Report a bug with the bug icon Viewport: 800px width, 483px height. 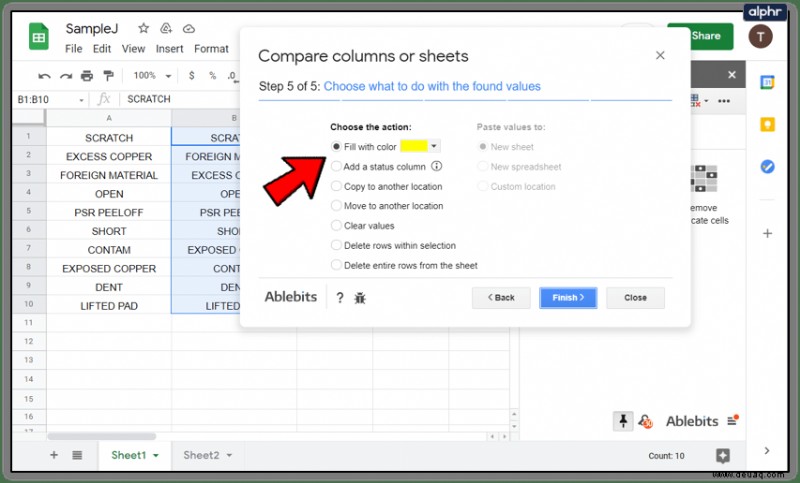point(360,298)
